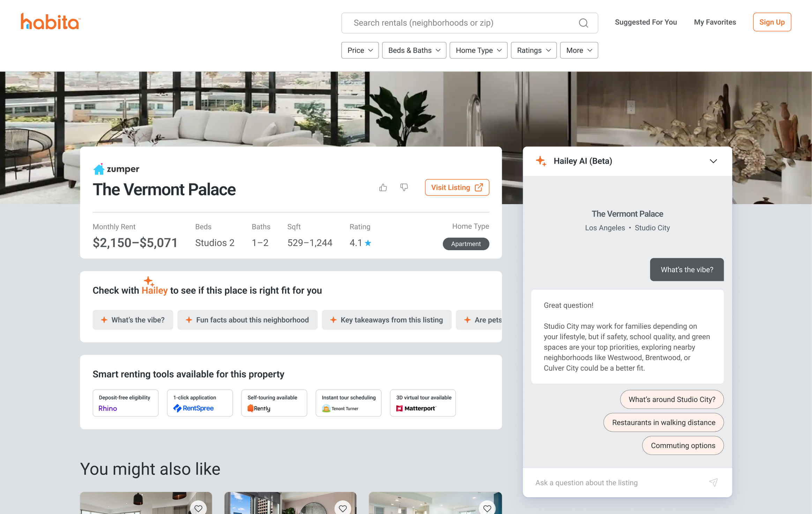Select the Commuting options suggestion chip
Viewport: 812px width, 514px height.
tap(683, 446)
